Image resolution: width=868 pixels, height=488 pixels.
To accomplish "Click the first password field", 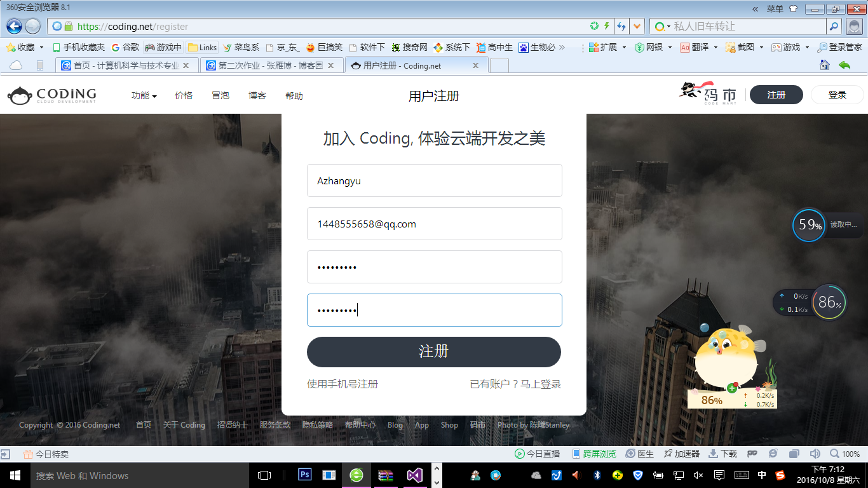I will pyautogui.click(x=435, y=267).
